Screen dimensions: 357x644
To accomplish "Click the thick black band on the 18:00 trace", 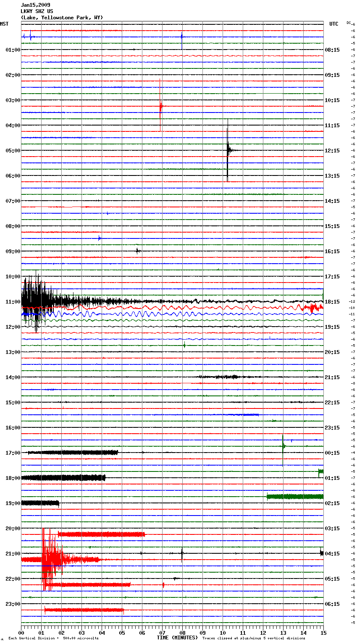I will (63, 478).
